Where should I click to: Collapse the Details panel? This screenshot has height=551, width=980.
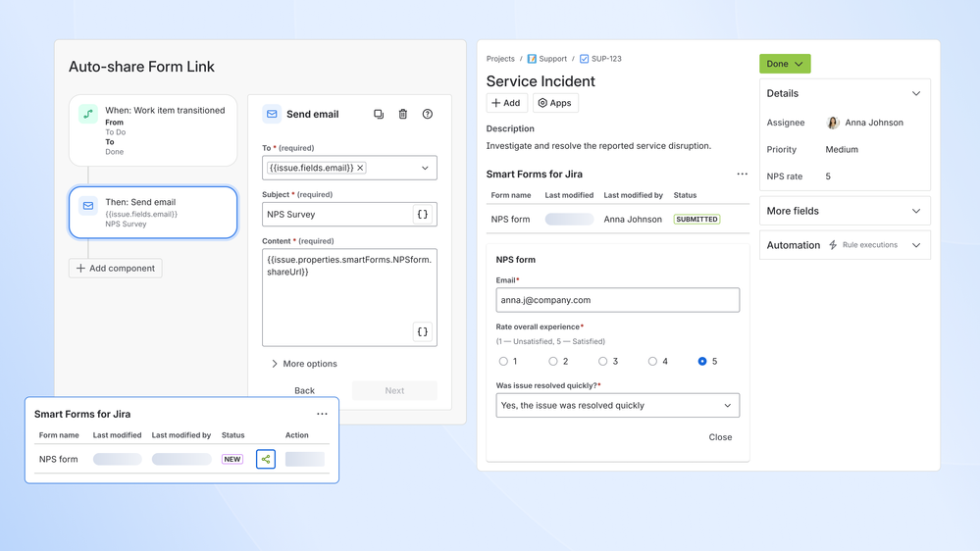(x=915, y=93)
